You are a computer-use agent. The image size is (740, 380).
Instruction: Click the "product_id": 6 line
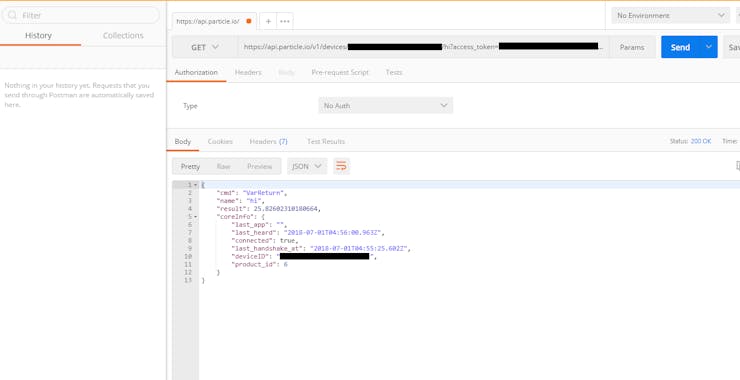click(259, 264)
